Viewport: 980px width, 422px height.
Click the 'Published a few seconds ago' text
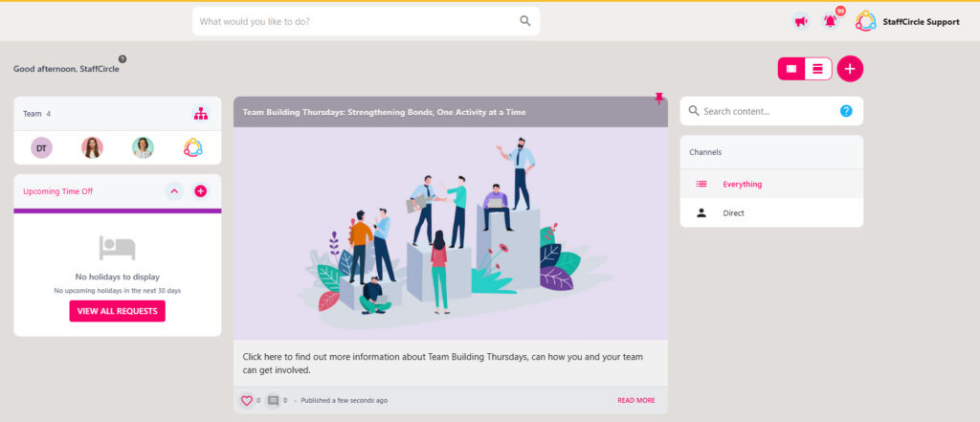point(345,401)
